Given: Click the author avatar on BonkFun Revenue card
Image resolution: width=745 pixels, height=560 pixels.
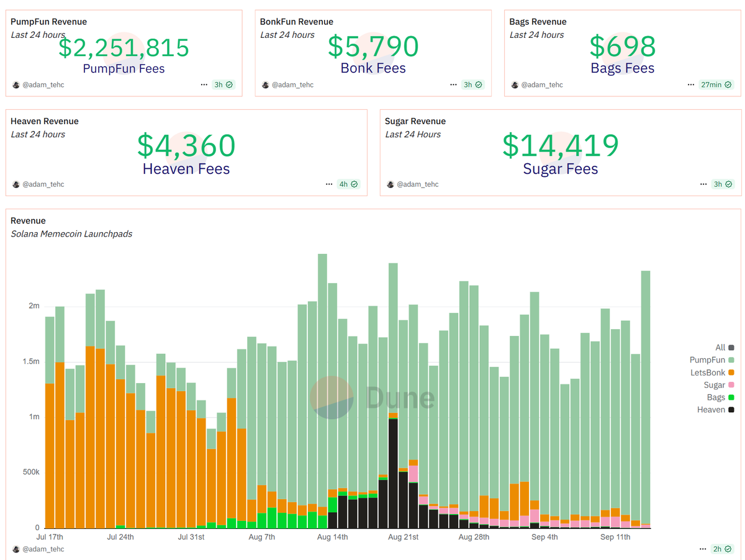Looking at the screenshot, I should (x=265, y=84).
